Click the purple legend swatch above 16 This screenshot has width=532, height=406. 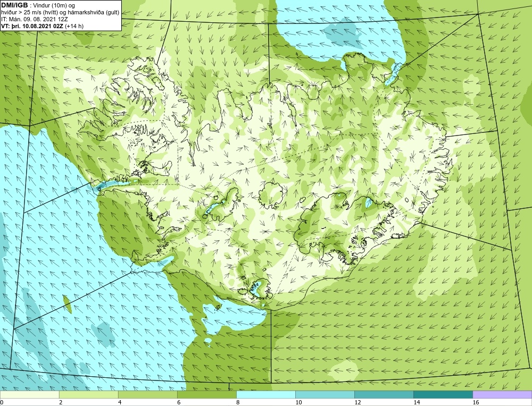(x=502, y=395)
